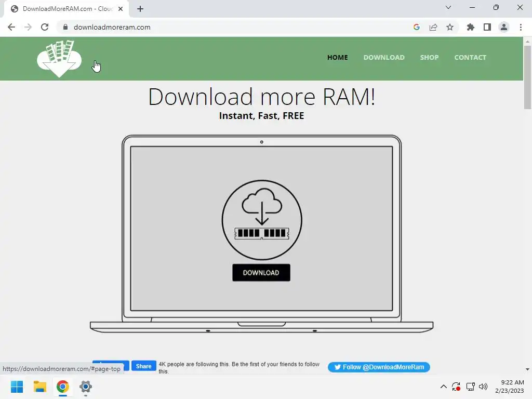Click the cloud download RAM circle graphic
Image resolution: width=532 pixels, height=399 pixels.
(x=262, y=220)
